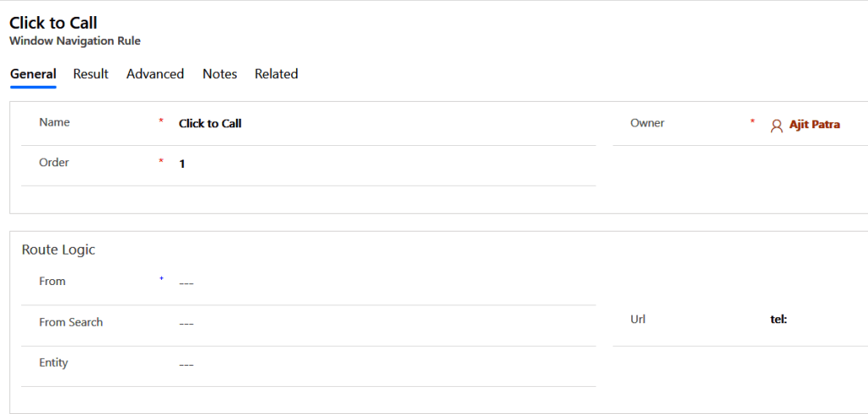The width and height of the screenshot is (868, 414).
Task: Open the Ajit Patra owner link
Action: coord(815,125)
